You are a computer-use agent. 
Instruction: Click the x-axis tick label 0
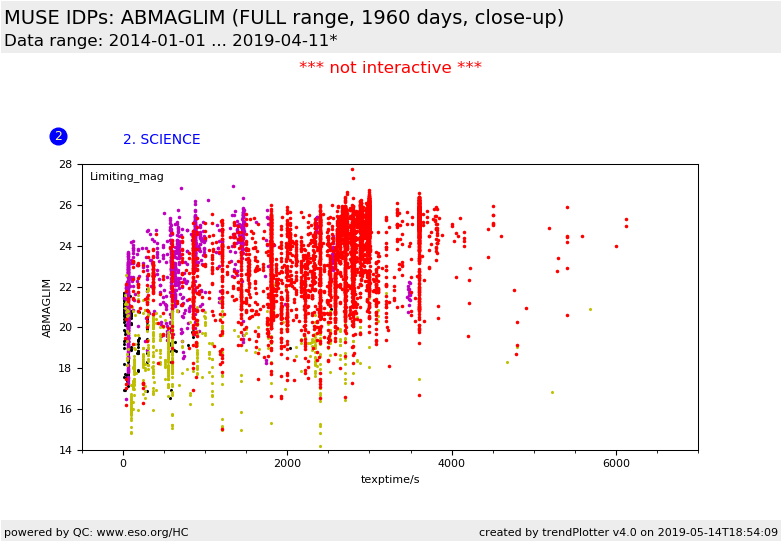(x=123, y=463)
